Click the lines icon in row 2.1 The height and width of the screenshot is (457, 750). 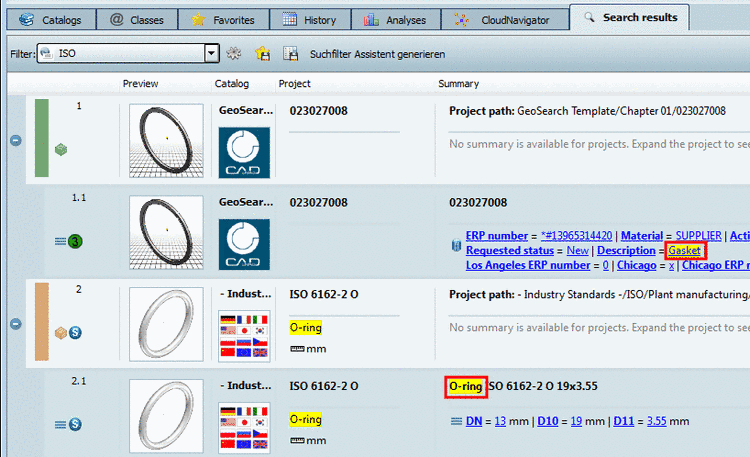(60, 424)
